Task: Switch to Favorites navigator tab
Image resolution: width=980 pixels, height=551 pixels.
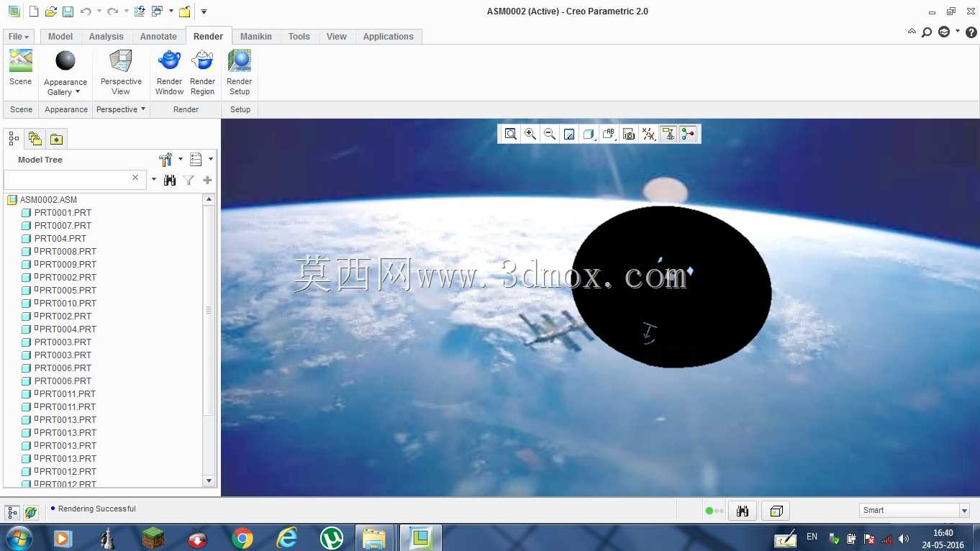Action: [x=57, y=138]
